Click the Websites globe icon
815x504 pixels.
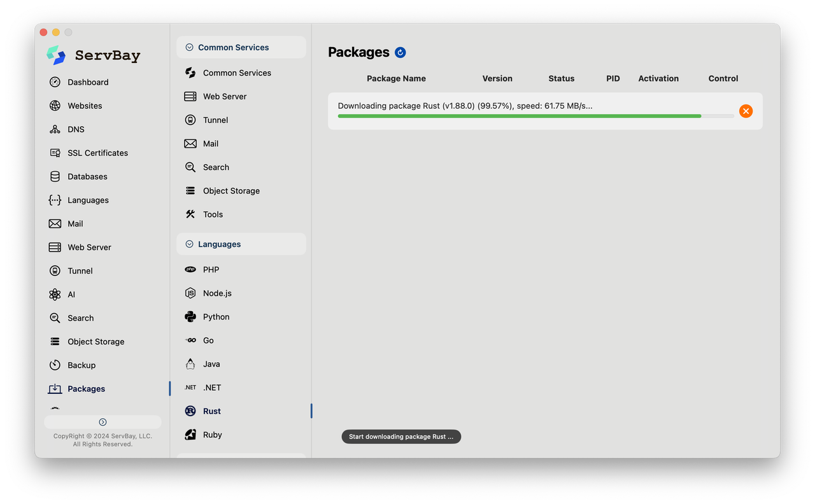[55, 106]
